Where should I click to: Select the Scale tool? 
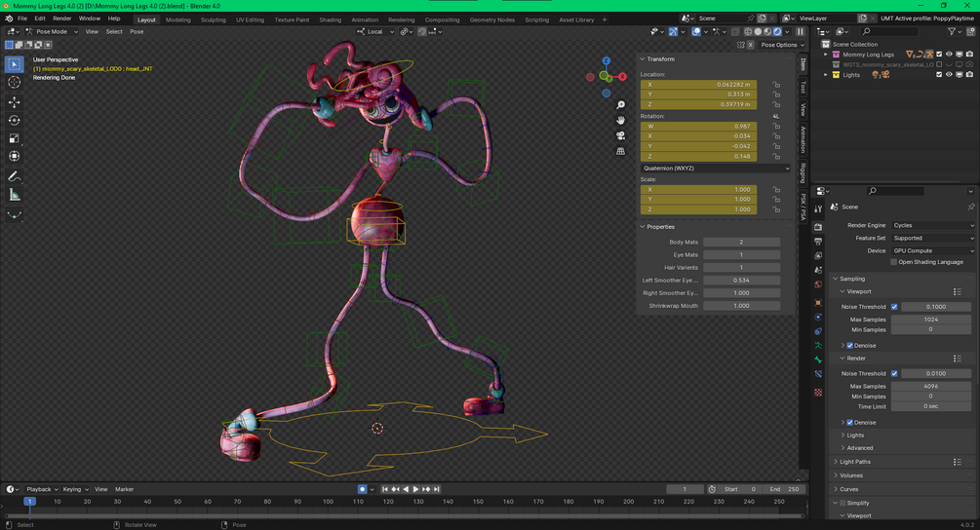(15, 138)
